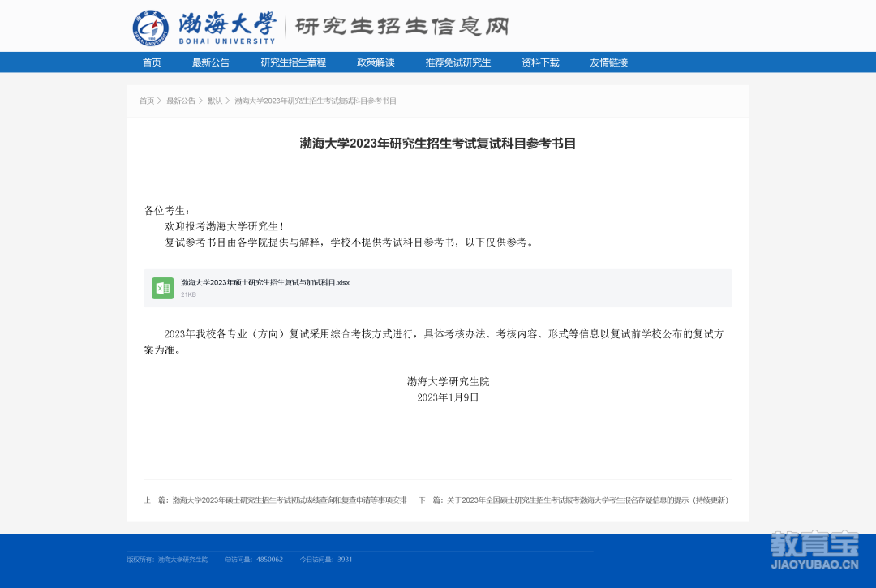Open 最新公告 navigation item
Image resolution: width=876 pixels, height=588 pixels.
[211, 62]
